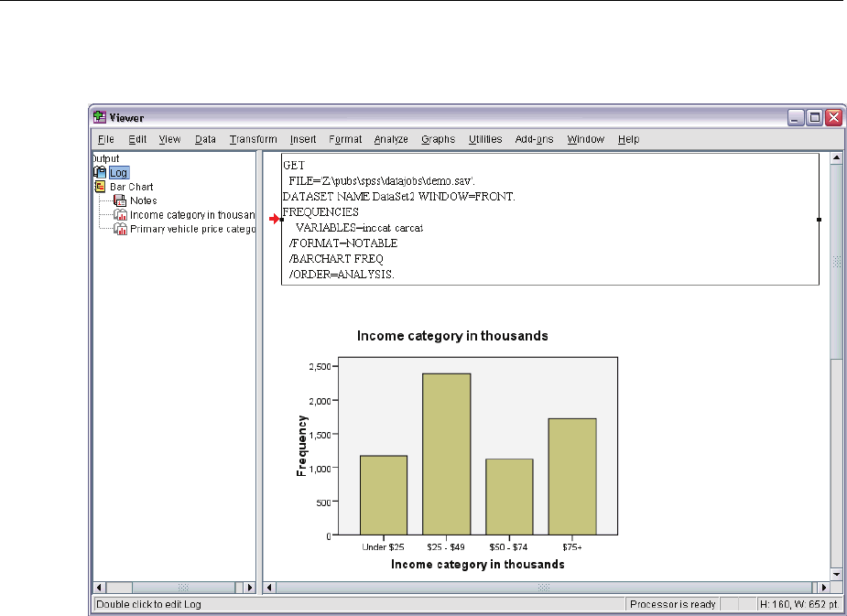
Task: Click the contents pane horizontal scrollbar thumb
Action: coord(544,588)
